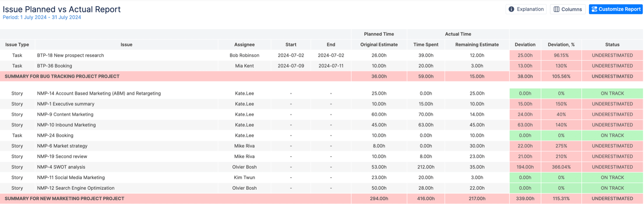Image resolution: width=644 pixels, height=204 pixels.
Task: Open the Explanation button
Action: click(x=526, y=9)
